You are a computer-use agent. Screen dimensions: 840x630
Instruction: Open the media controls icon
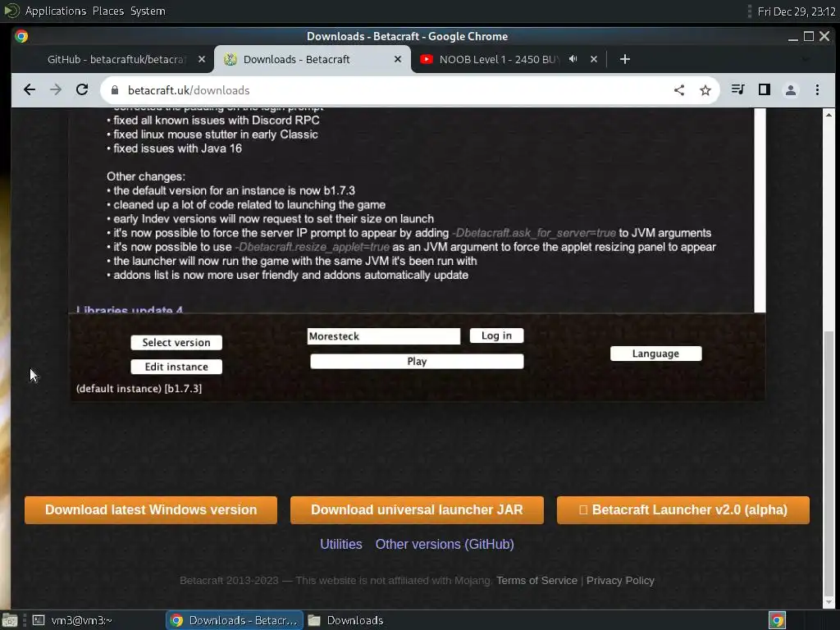click(x=738, y=90)
